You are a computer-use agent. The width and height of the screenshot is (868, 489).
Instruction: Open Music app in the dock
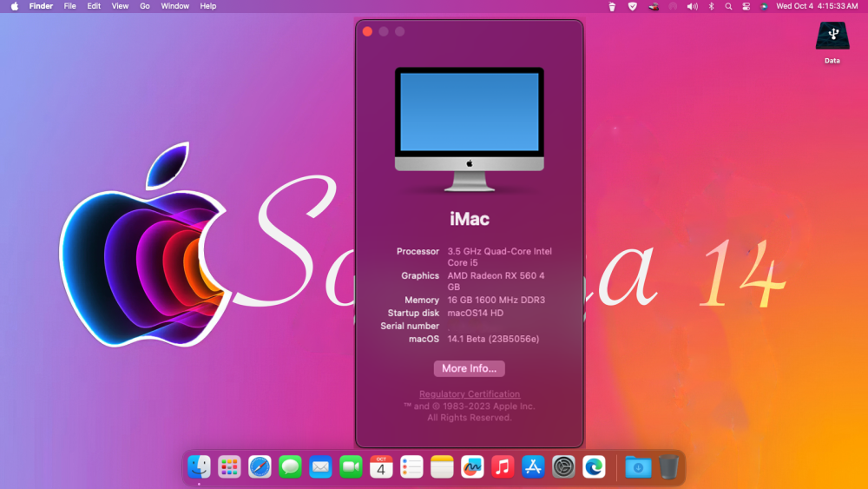pyautogui.click(x=503, y=466)
